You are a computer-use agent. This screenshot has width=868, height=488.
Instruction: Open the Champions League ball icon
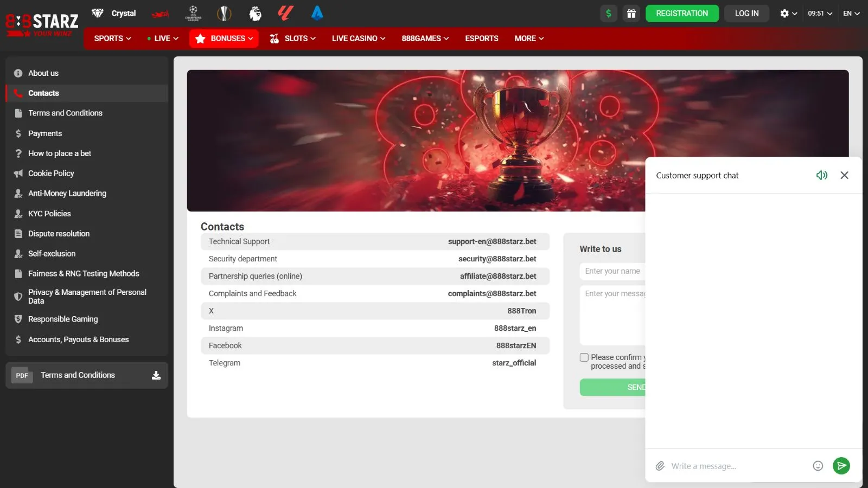193,13
